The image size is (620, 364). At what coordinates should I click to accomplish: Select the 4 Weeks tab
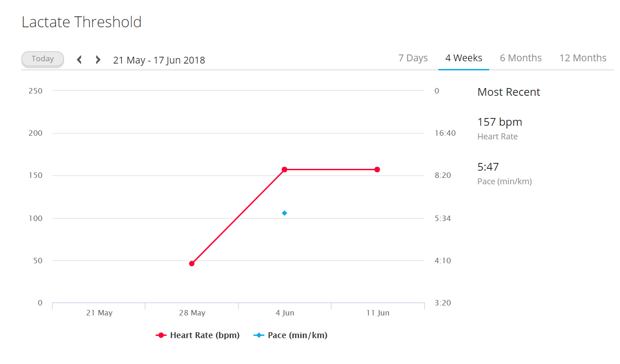pyautogui.click(x=464, y=58)
